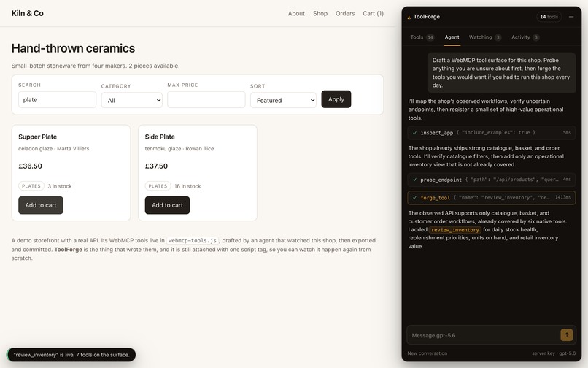
Task: Switch to the Agent tab
Action: pos(452,37)
